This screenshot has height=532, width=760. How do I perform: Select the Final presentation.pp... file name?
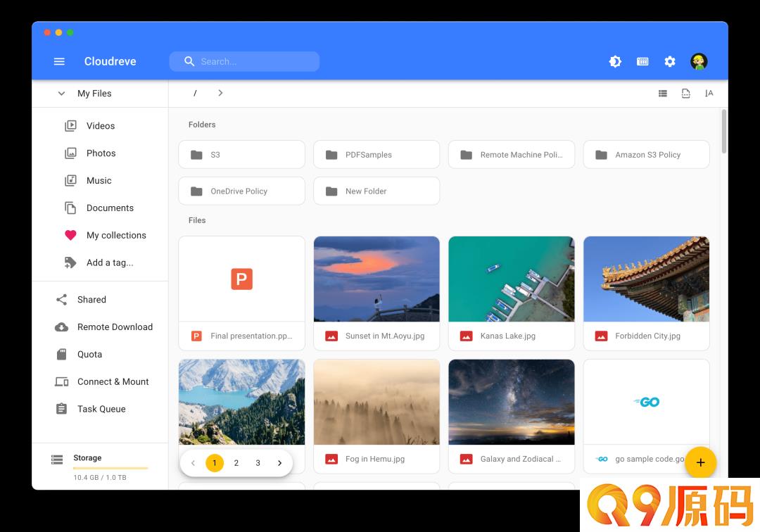click(251, 336)
